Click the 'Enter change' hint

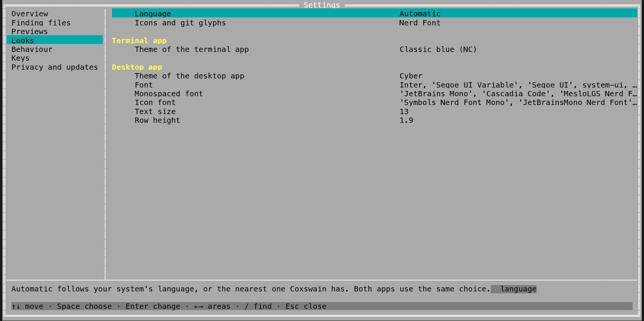(153, 306)
